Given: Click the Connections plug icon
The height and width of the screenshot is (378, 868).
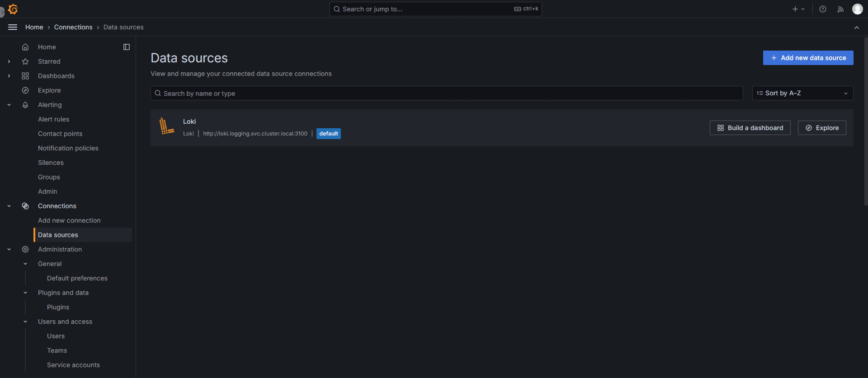Looking at the screenshot, I should [x=25, y=206].
